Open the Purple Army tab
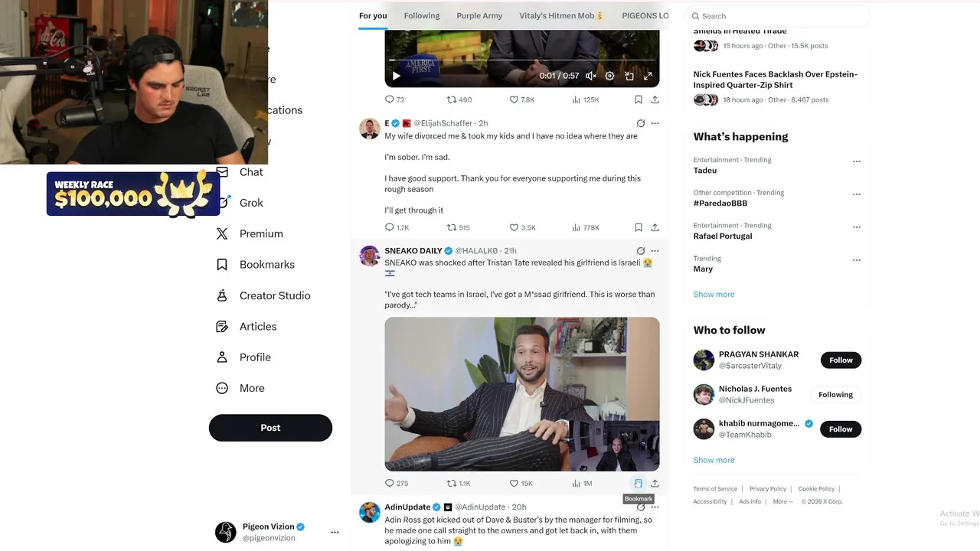Image resolution: width=980 pixels, height=551 pixels. click(x=479, y=15)
